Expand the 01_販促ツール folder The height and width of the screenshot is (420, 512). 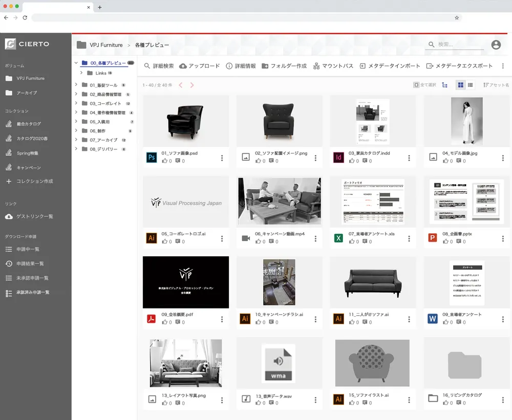click(76, 85)
